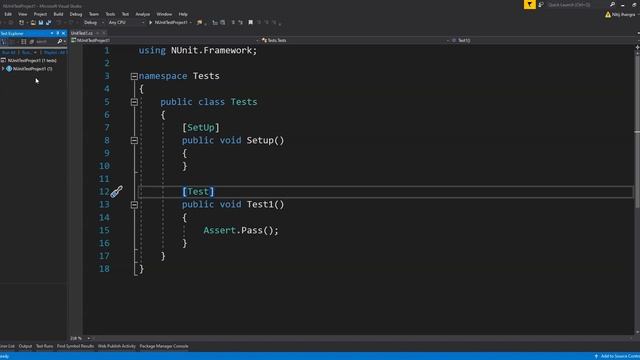Open the View menu
The image size is (640, 360).
(x=22, y=14)
